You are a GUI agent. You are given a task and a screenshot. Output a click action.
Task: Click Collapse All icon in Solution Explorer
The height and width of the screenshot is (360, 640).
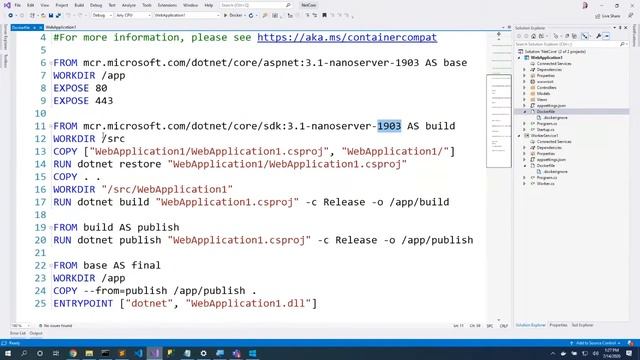(567, 36)
